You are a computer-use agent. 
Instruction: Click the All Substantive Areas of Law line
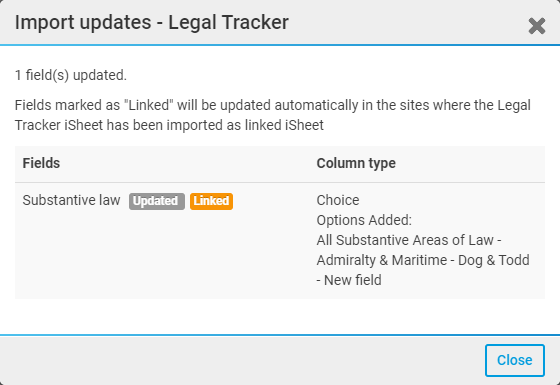409,240
